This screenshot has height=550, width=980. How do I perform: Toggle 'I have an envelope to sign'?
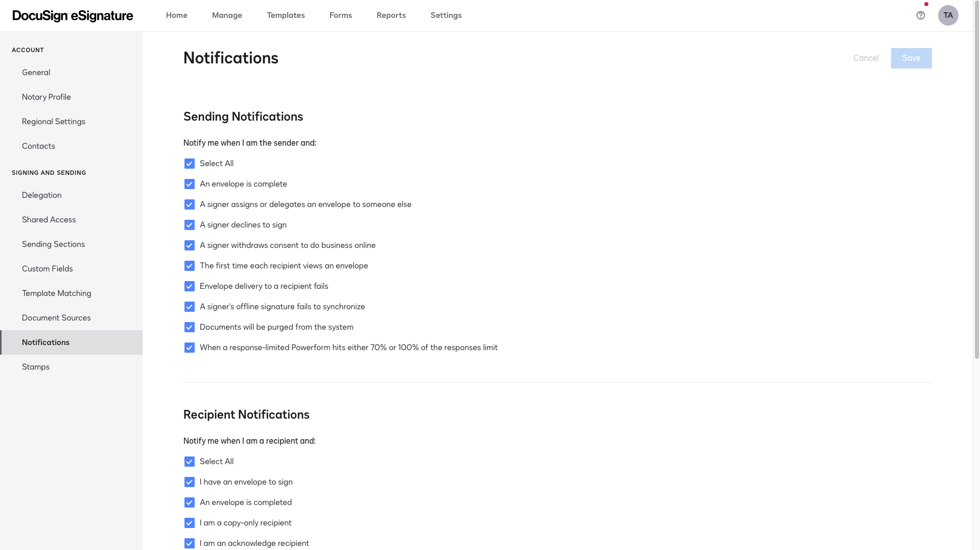click(x=190, y=482)
